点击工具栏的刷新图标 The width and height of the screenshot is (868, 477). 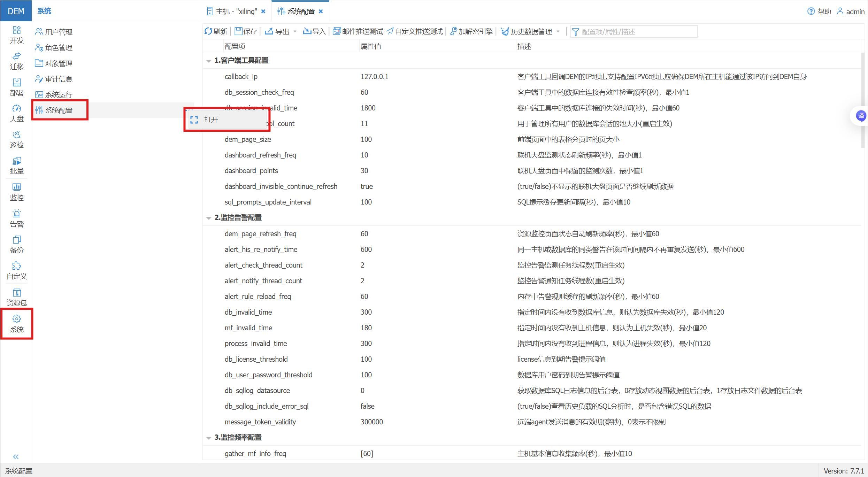point(208,31)
